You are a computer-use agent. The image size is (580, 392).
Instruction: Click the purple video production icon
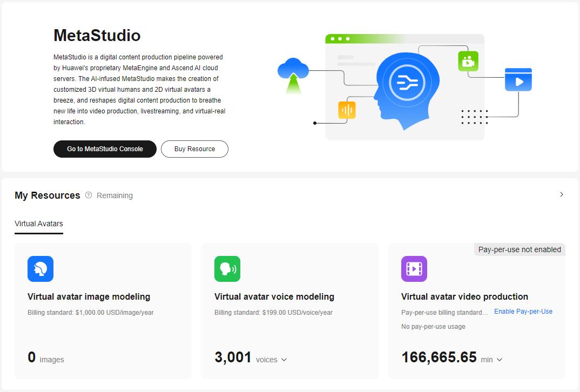414,269
